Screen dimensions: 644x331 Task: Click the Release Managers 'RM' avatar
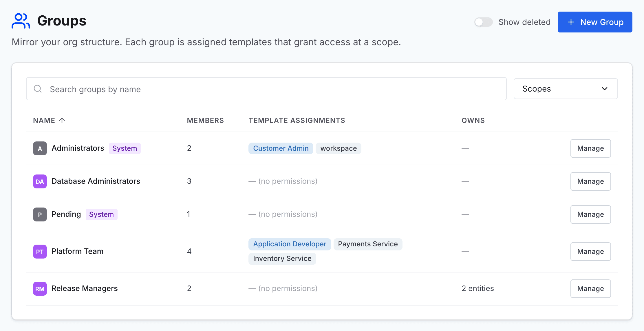coord(40,289)
